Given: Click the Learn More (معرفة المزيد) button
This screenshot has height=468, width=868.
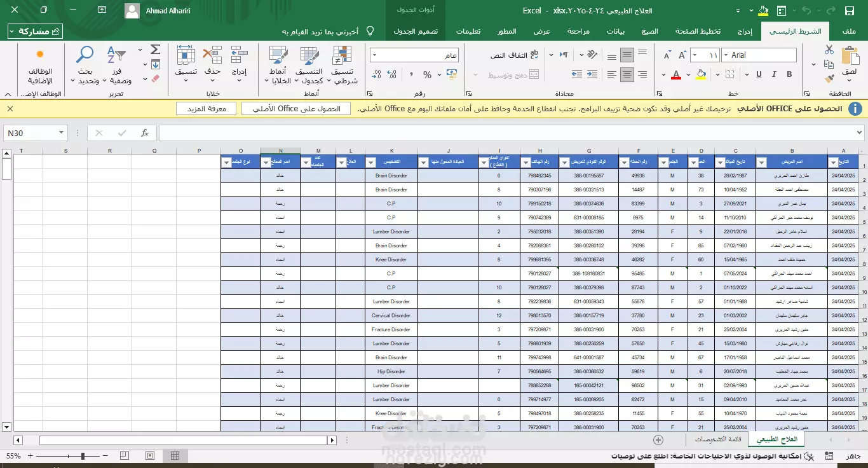Looking at the screenshot, I should 206,109.
